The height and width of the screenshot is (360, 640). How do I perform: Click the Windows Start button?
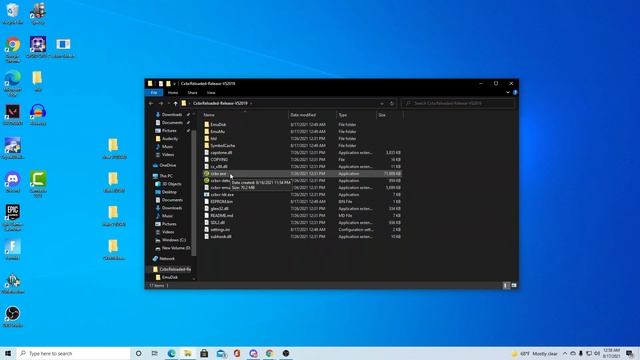pyautogui.click(x=8, y=353)
